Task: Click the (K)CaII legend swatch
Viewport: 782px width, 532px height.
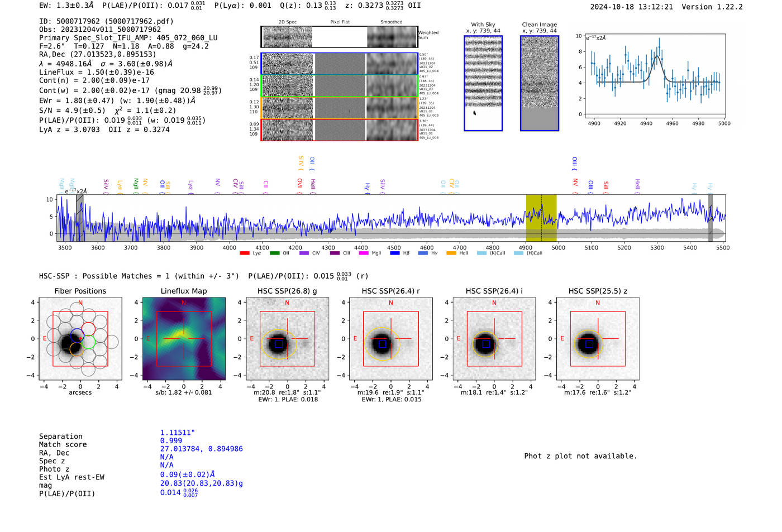Action: [x=481, y=253]
